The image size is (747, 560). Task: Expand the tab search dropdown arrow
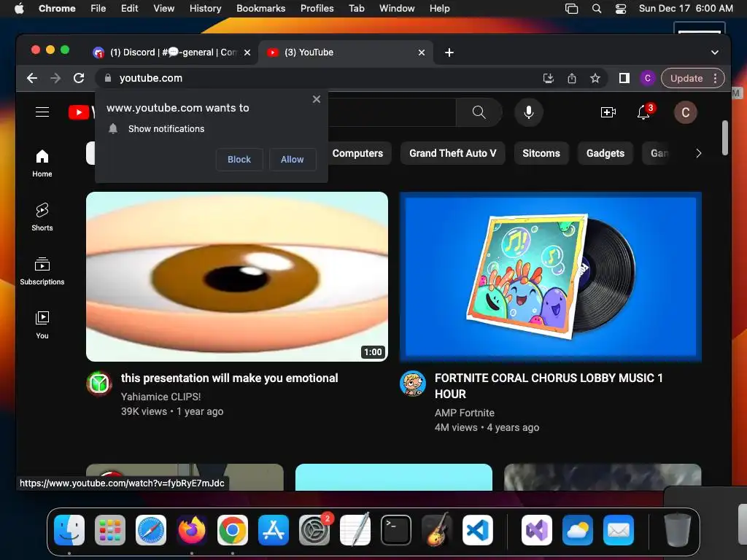click(715, 52)
